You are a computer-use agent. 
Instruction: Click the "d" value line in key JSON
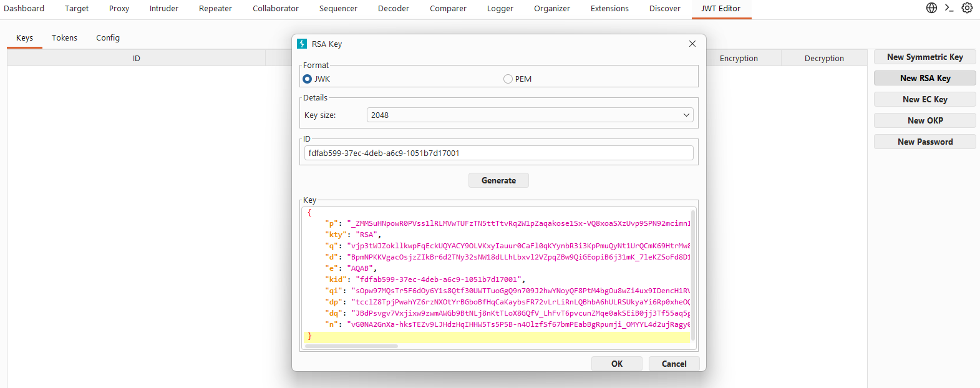(x=507, y=257)
